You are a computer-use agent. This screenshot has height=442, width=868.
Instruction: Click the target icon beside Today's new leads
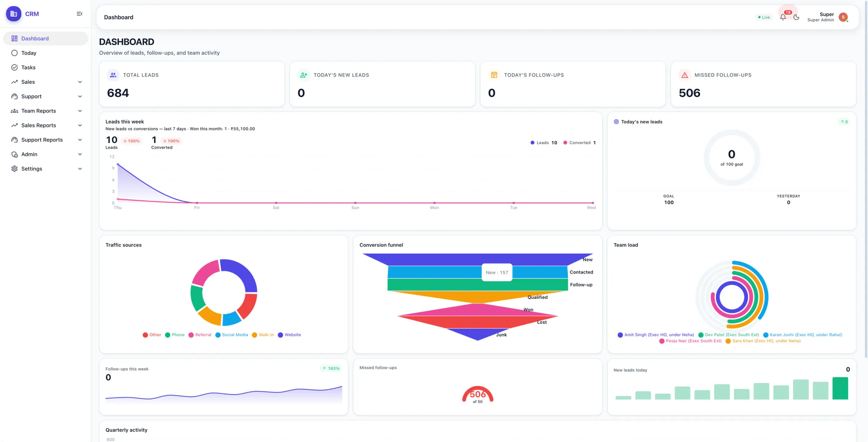pyautogui.click(x=616, y=122)
